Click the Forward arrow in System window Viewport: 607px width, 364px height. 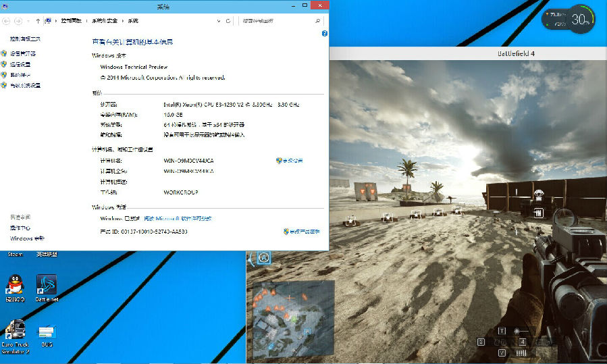tap(18, 21)
